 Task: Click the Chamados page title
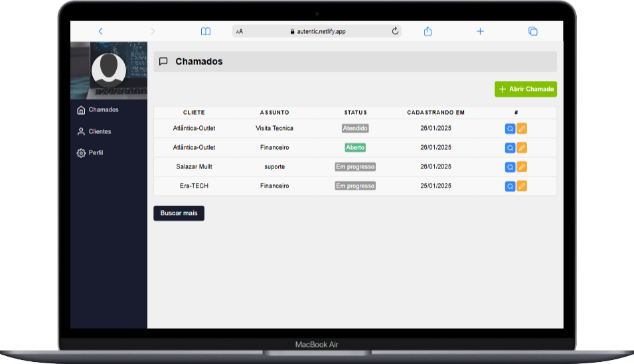[x=199, y=62]
